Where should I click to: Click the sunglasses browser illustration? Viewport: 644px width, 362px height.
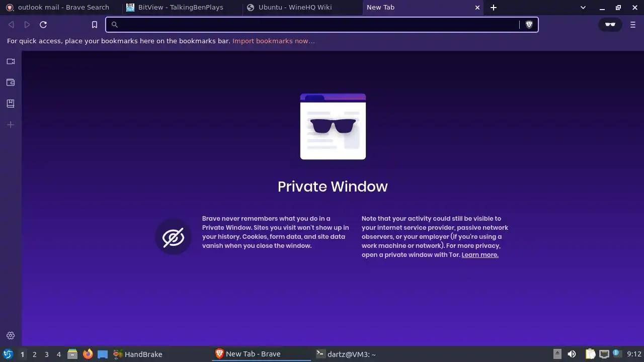333,127
